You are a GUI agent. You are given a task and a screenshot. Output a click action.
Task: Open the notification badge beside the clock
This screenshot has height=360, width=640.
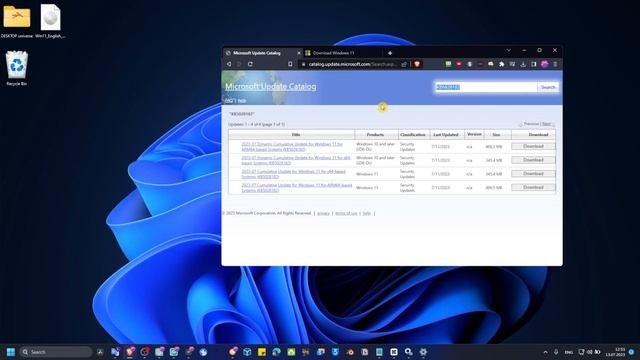tap(632, 352)
